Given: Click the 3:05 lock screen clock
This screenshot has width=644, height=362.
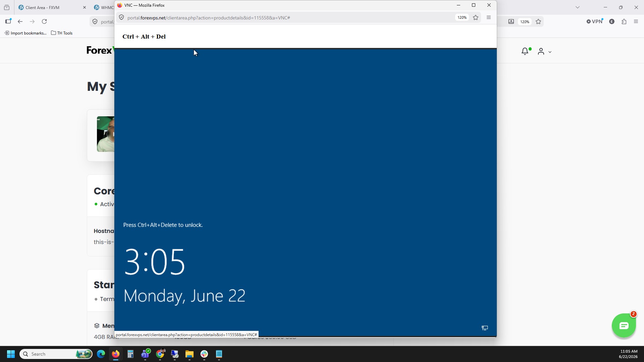Looking at the screenshot, I should (x=155, y=262).
